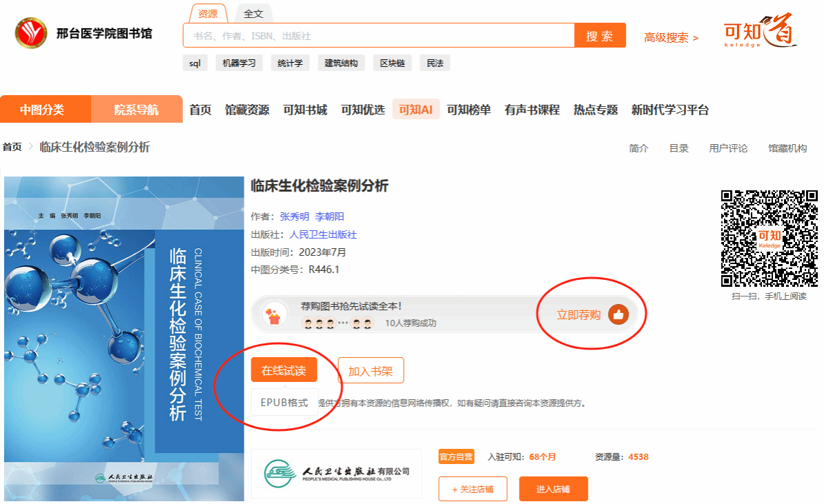Click the classification number R446.1

tap(324, 270)
